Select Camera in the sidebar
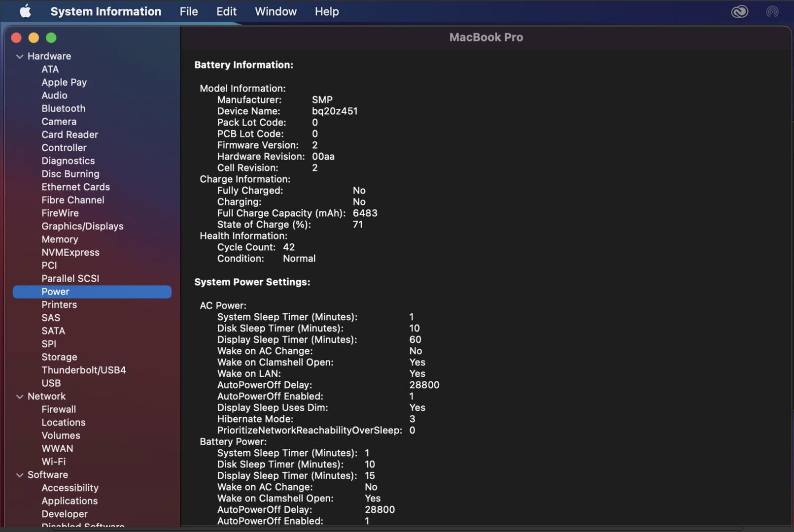Viewport: 794px width, 532px height. 59,122
